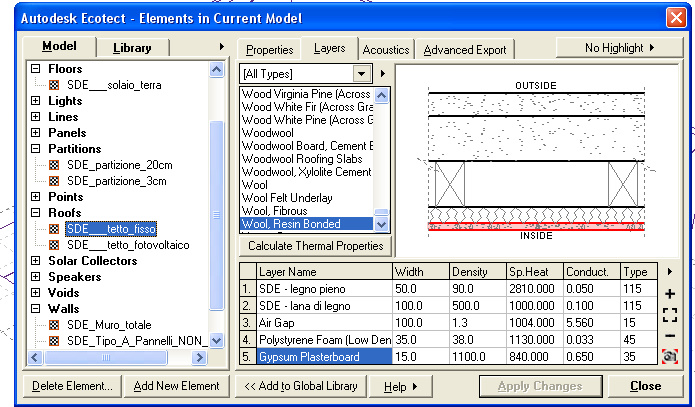Collapse the Walls tree node
This screenshot has width=695, height=407.
point(35,309)
